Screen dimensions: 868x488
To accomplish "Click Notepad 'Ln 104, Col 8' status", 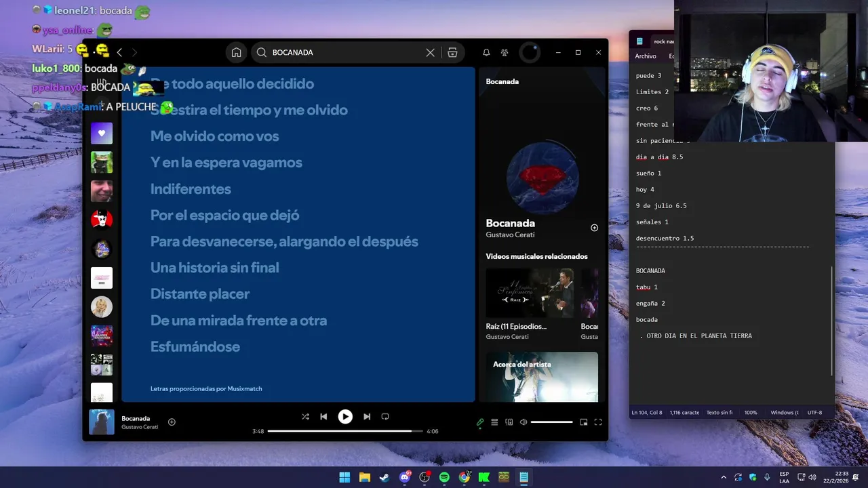I will point(647,413).
